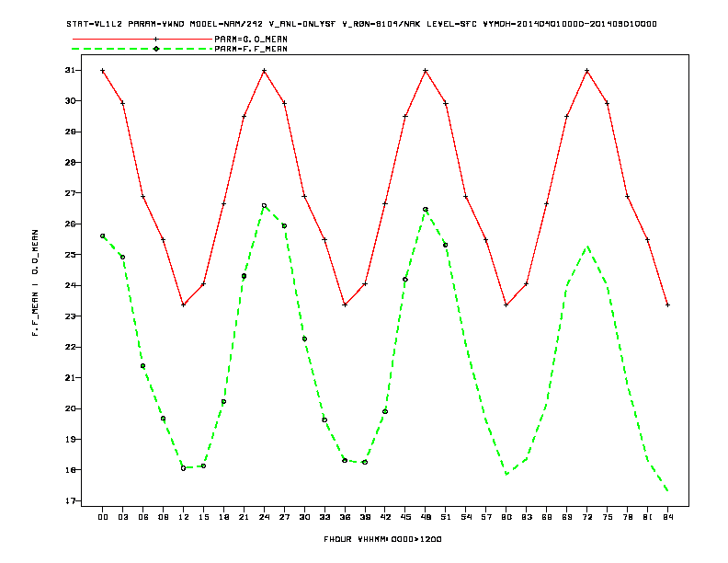Click y-axis tick label 19

70,439
